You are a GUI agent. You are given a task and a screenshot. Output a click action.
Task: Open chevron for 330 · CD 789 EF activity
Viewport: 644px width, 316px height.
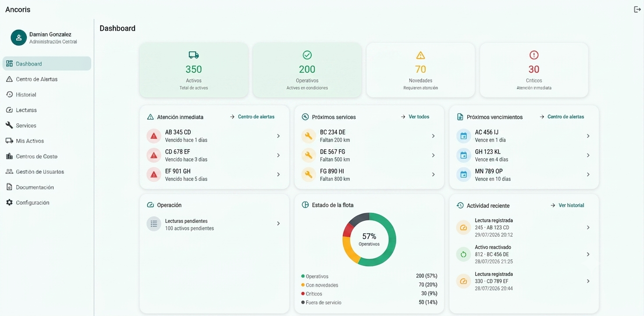pos(588,281)
